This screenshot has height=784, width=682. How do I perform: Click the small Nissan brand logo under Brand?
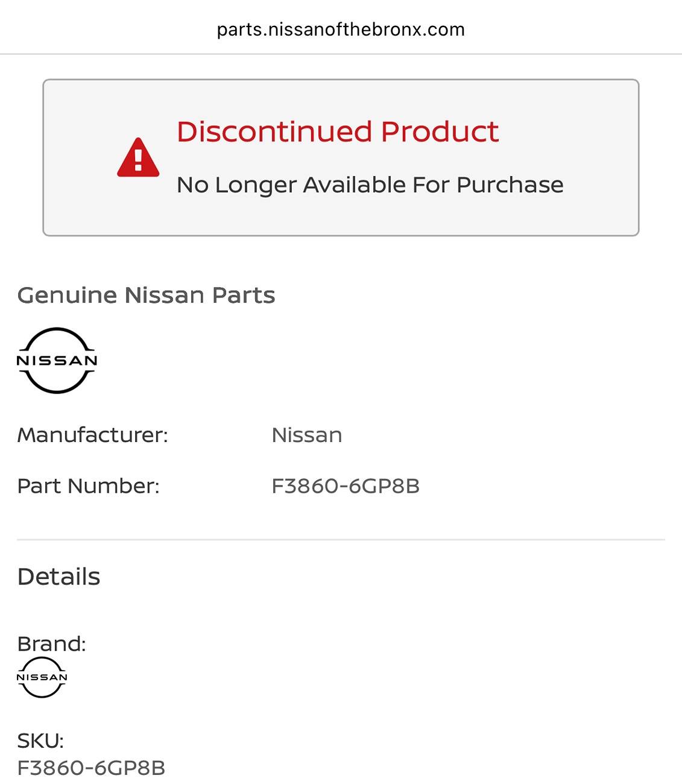pyautogui.click(x=42, y=677)
